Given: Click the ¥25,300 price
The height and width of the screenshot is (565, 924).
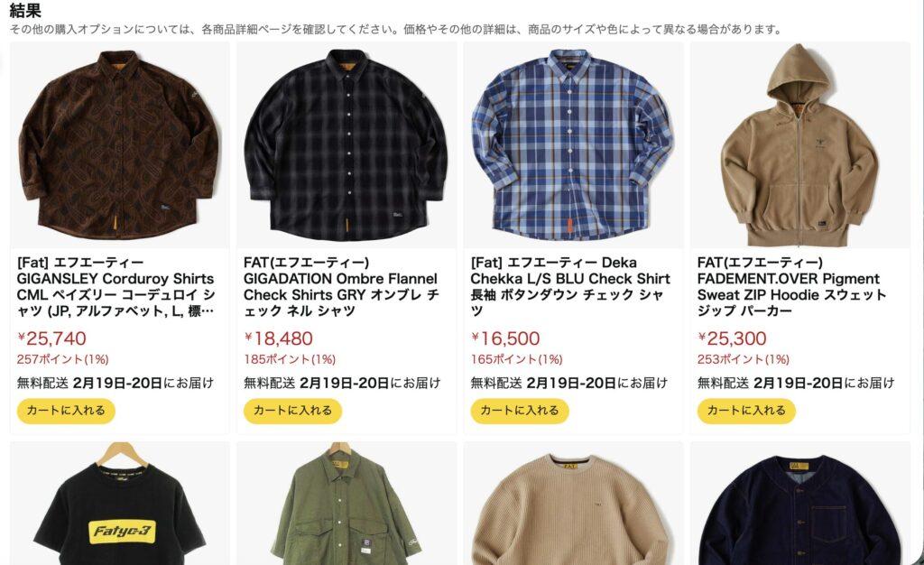Looking at the screenshot, I should (733, 338).
